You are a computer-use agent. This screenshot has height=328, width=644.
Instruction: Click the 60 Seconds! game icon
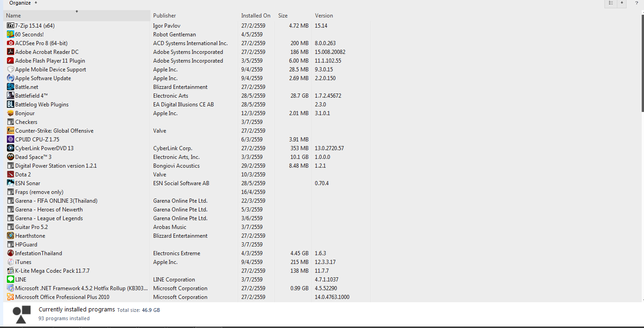click(11, 35)
